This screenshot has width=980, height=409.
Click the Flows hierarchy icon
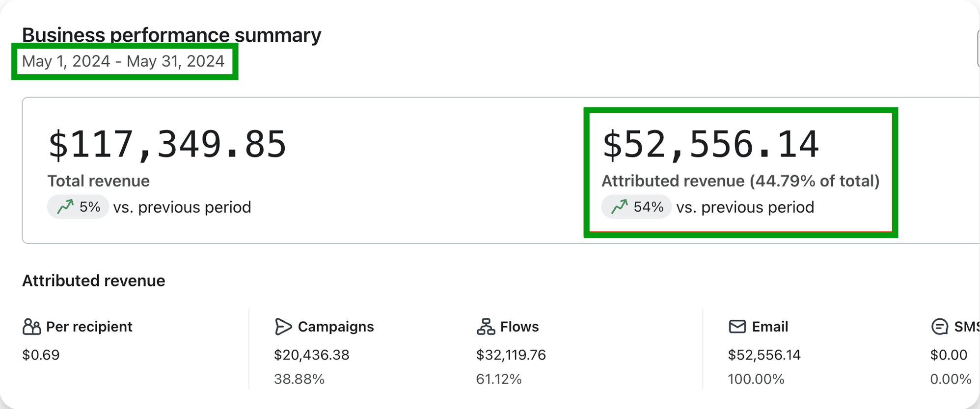486,327
